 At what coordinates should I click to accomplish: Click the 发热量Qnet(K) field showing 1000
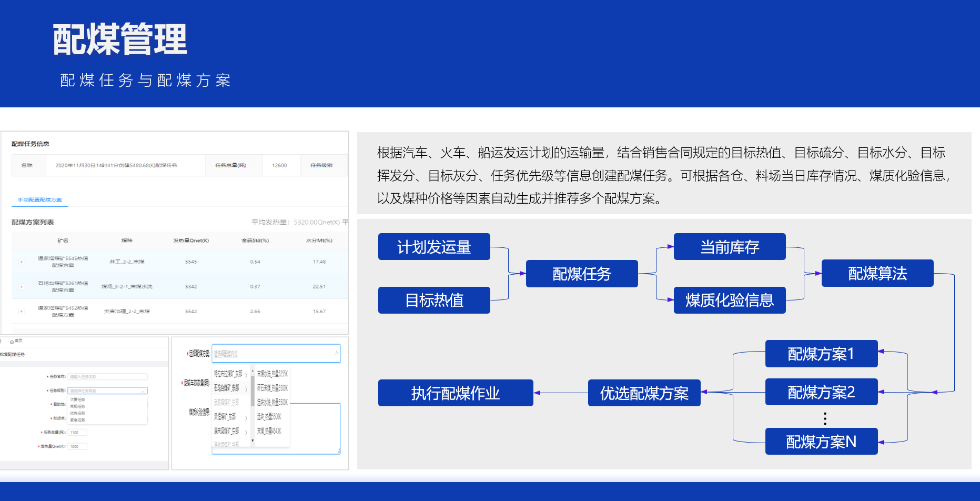(77, 446)
